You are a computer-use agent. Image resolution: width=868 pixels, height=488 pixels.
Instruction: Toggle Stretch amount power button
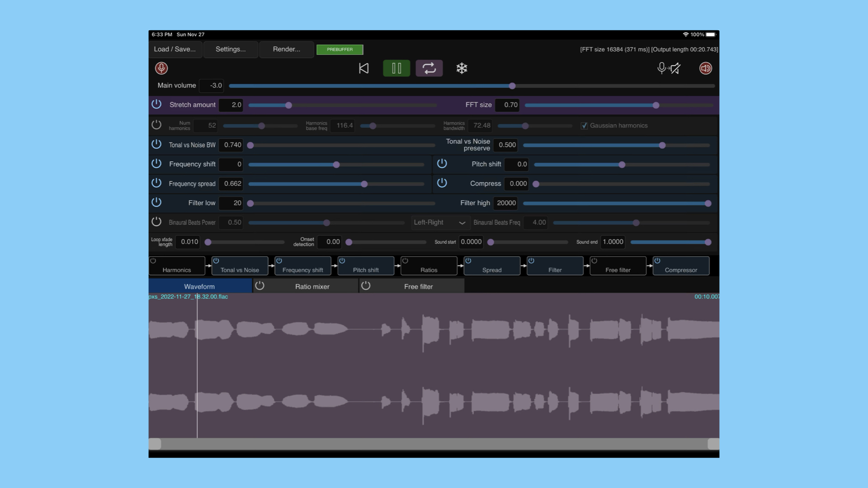click(156, 104)
